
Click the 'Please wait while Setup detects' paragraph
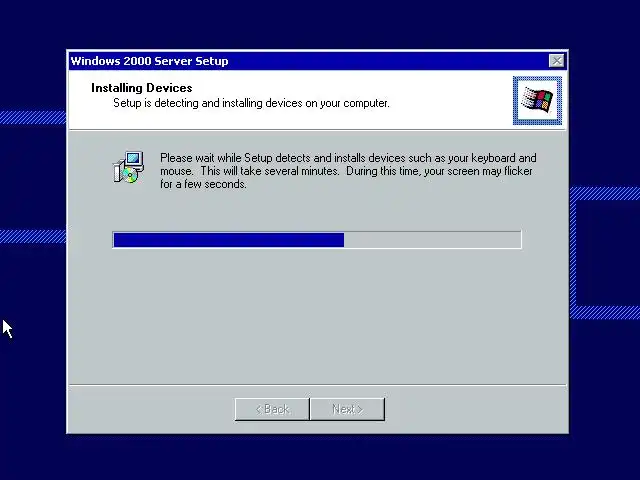pos(348,171)
